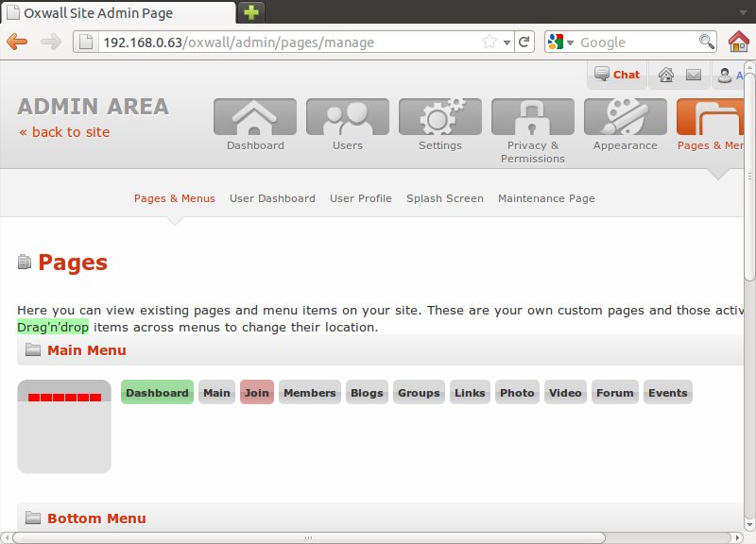Click the ADMIN AREA title
The image size is (756, 544).
(94, 107)
